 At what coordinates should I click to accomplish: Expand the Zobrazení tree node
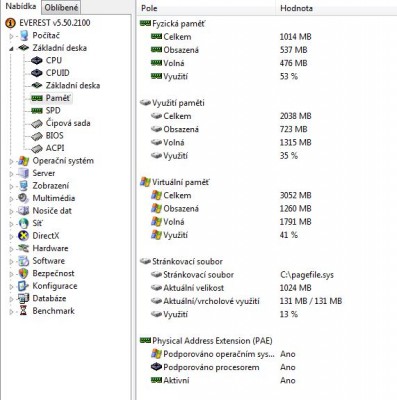point(11,186)
